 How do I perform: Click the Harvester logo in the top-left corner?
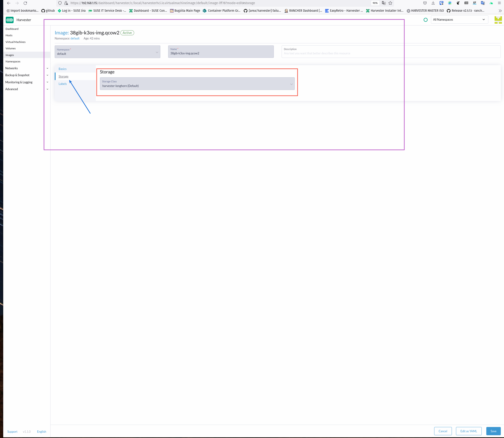click(x=10, y=20)
